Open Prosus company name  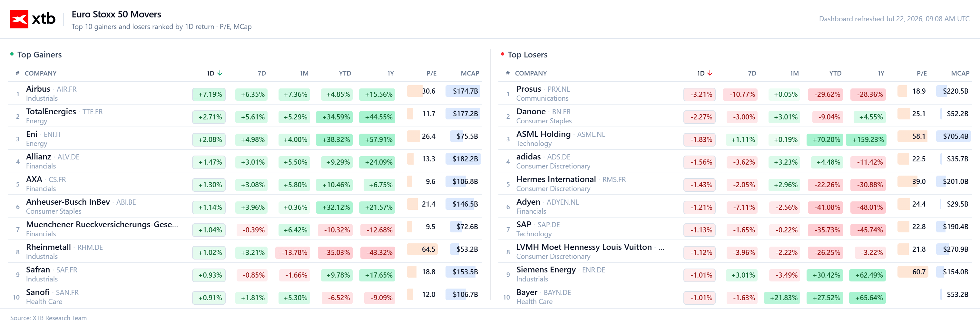point(528,89)
